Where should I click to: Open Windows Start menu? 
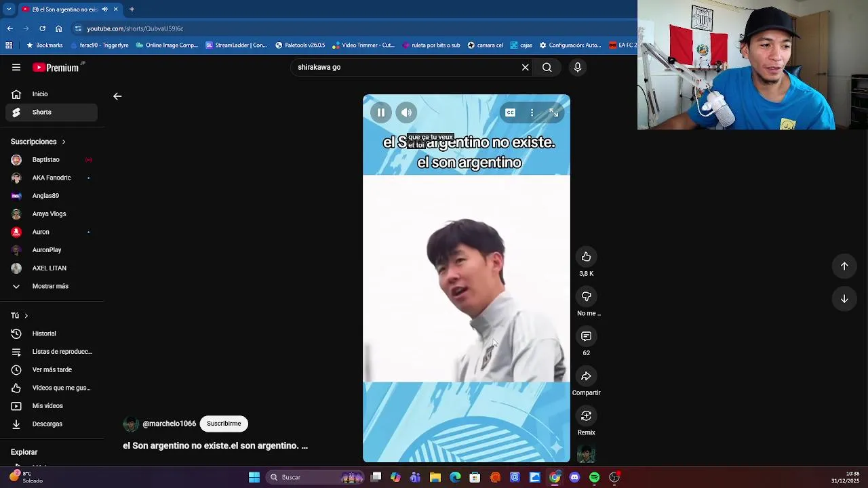(x=254, y=477)
